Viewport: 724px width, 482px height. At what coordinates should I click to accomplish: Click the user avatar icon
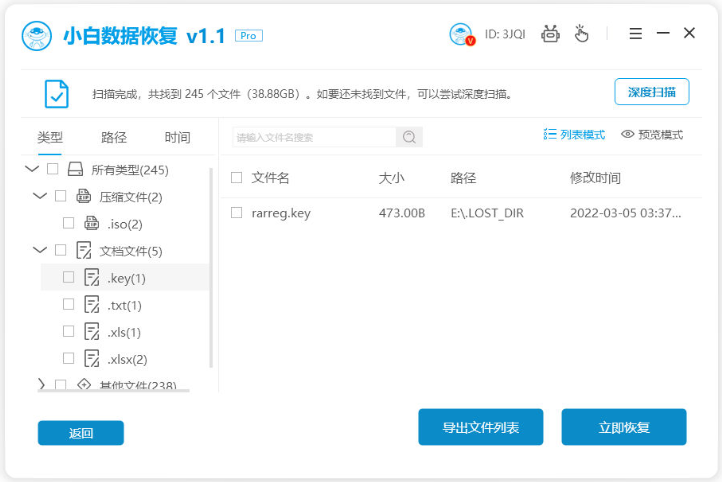(461, 34)
